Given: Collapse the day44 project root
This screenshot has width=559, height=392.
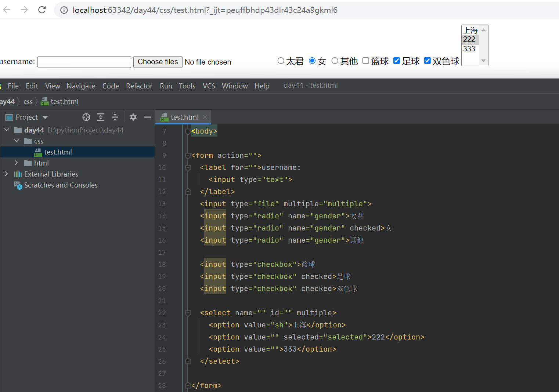Looking at the screenshot, I should point(7,130).
